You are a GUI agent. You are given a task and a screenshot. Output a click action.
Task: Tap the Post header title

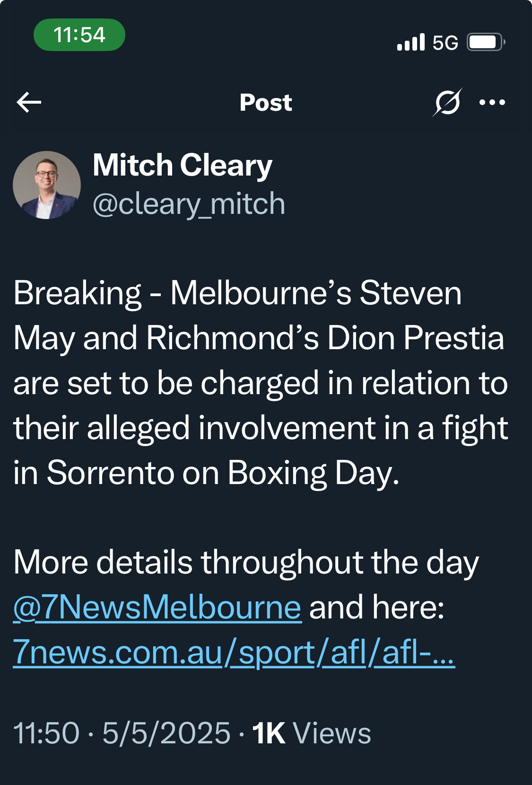point(266,103)
